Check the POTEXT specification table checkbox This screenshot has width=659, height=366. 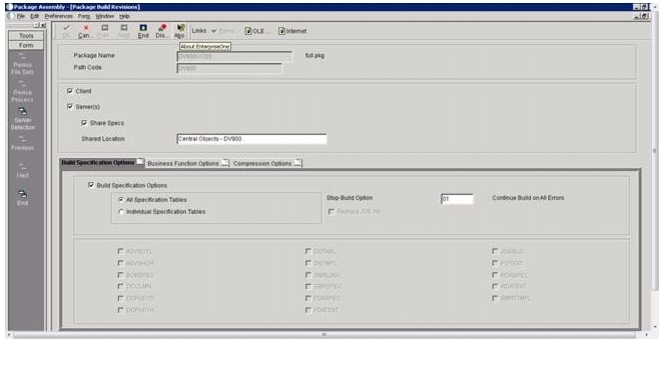pyautogui.click(x=495, y=263)
